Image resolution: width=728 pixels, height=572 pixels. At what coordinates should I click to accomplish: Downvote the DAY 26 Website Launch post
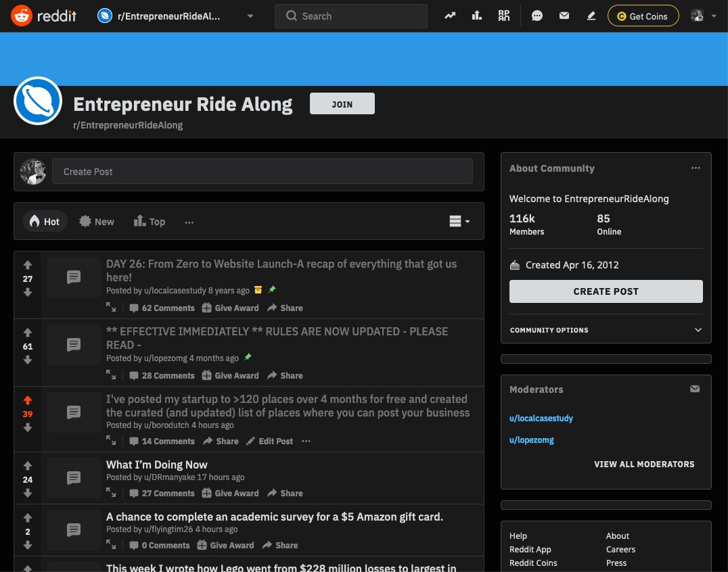(28, 292)
